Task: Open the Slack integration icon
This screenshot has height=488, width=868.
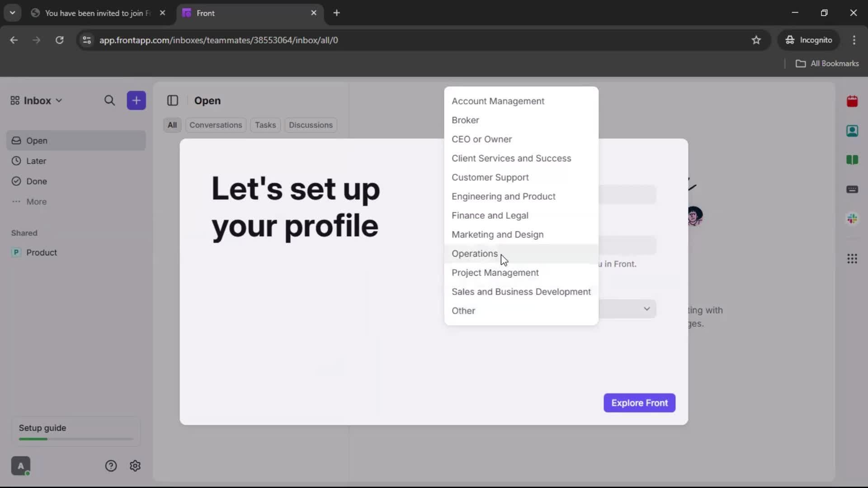Action: click(853, 219)
